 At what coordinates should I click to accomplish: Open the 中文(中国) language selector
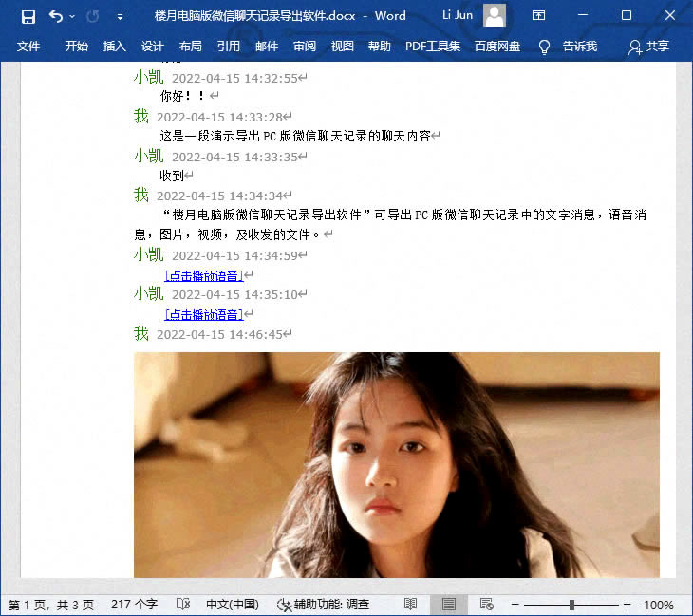(233, 605)
